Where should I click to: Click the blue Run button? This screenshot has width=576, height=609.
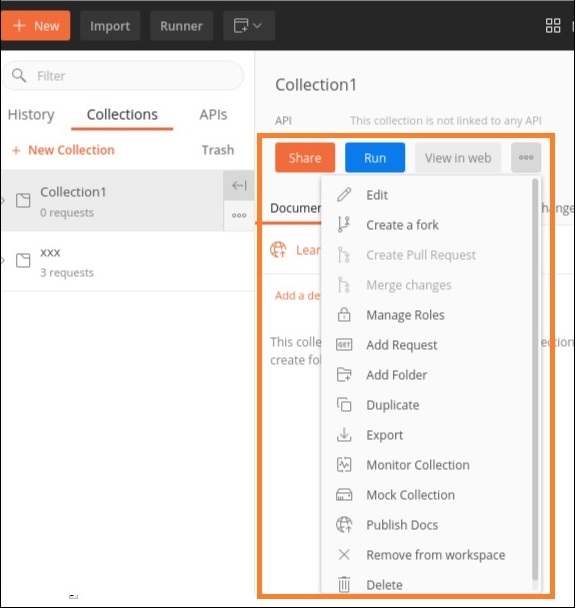(x=375, y=158)
